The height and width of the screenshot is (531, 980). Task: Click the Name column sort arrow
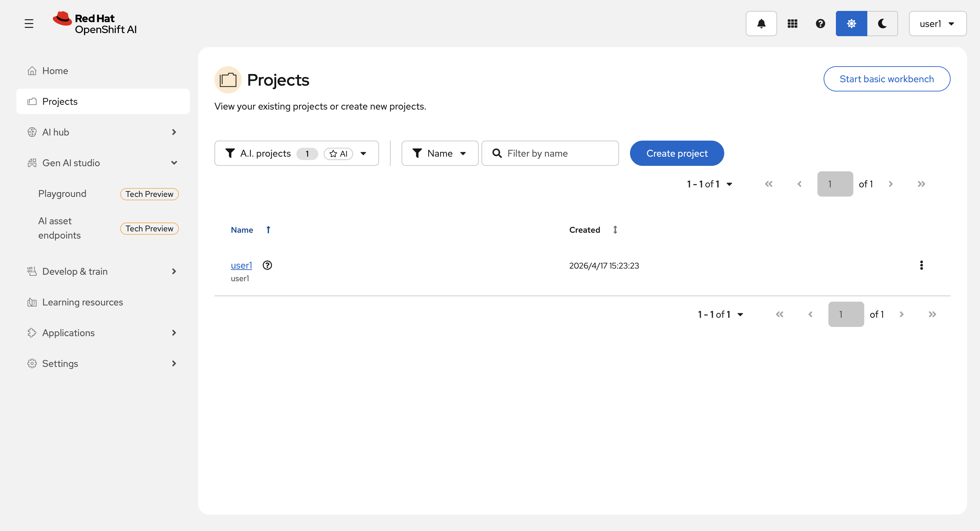tap(268, 230)
